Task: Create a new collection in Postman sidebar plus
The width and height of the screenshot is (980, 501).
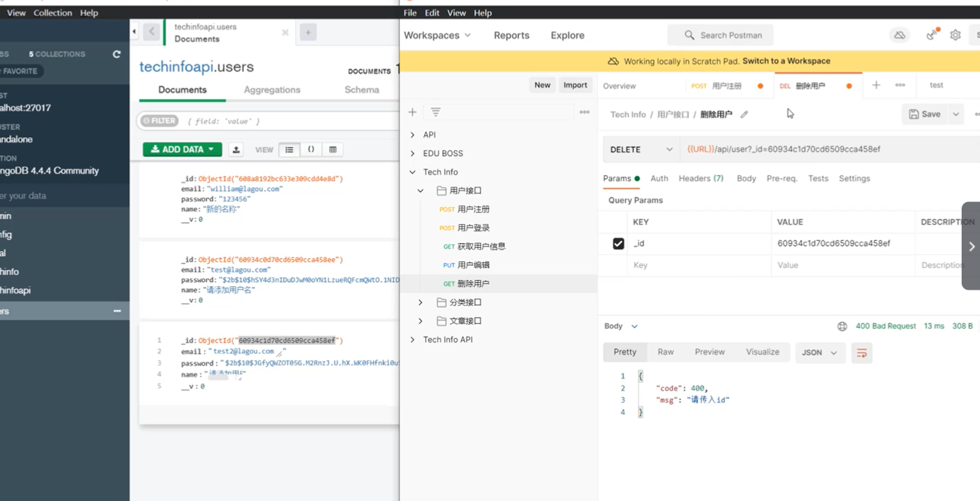Action: 413,112
